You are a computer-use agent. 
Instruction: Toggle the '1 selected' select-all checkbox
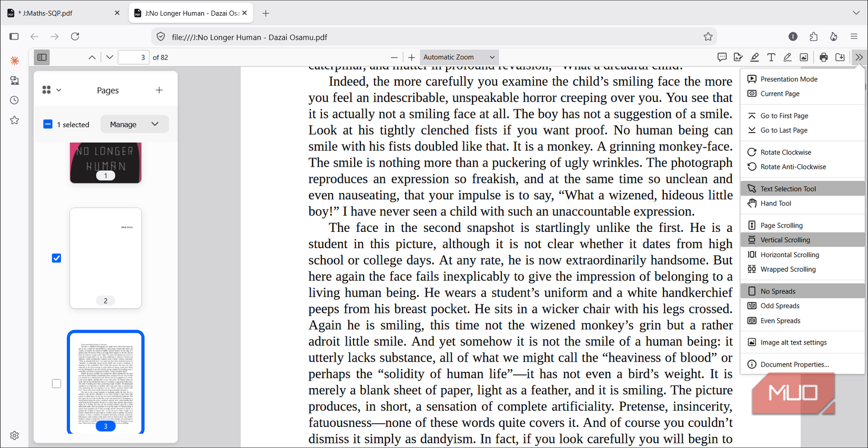pos(47,125)
